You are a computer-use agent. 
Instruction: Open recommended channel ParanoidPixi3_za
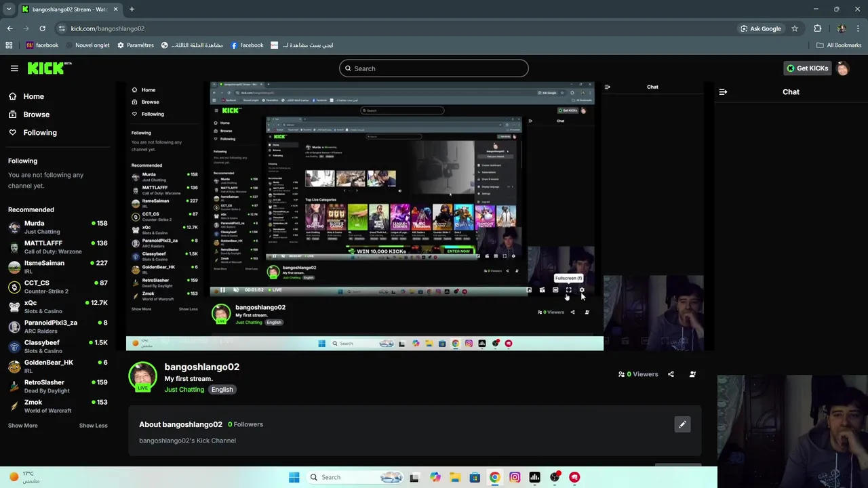[x=58, y=327]
